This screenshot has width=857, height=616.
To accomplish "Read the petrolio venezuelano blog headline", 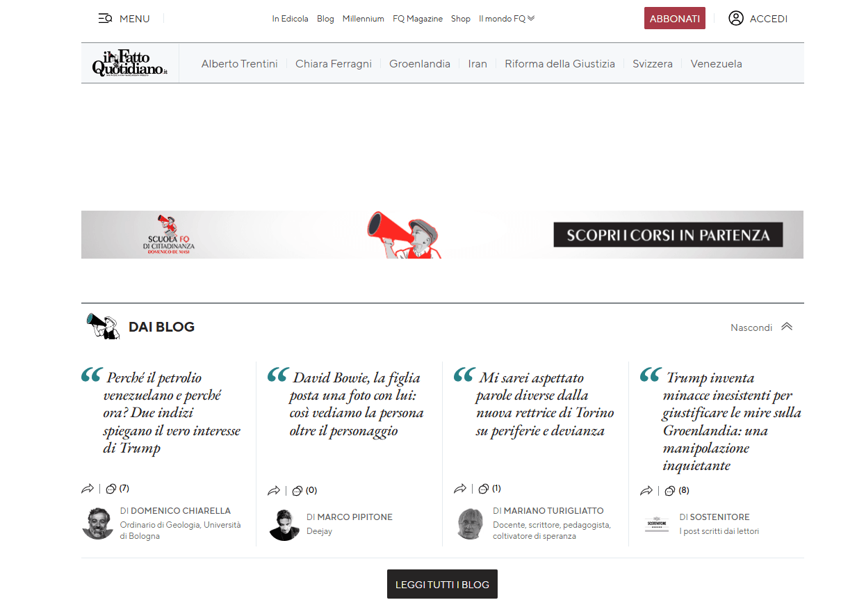I will pyautogui.click(x=172, y=413).
